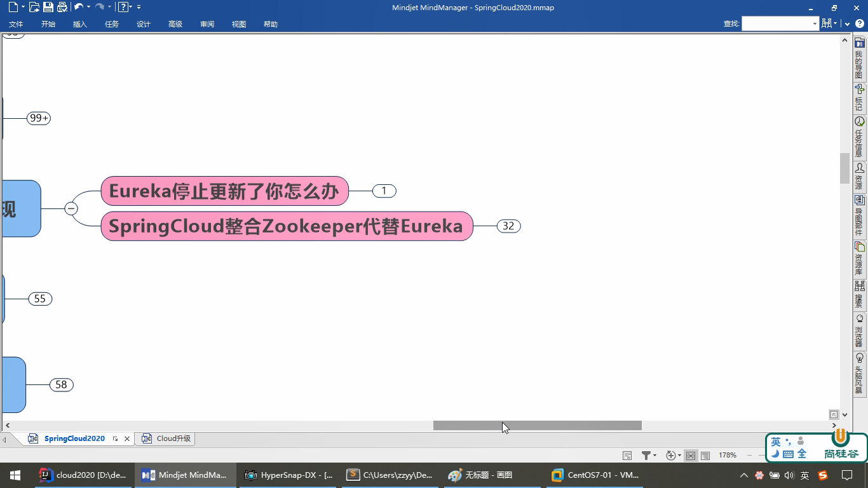Open the round Help icon beside the ribbon collapse arrow
The image size is (868, 488).
[x=860, y=24]
